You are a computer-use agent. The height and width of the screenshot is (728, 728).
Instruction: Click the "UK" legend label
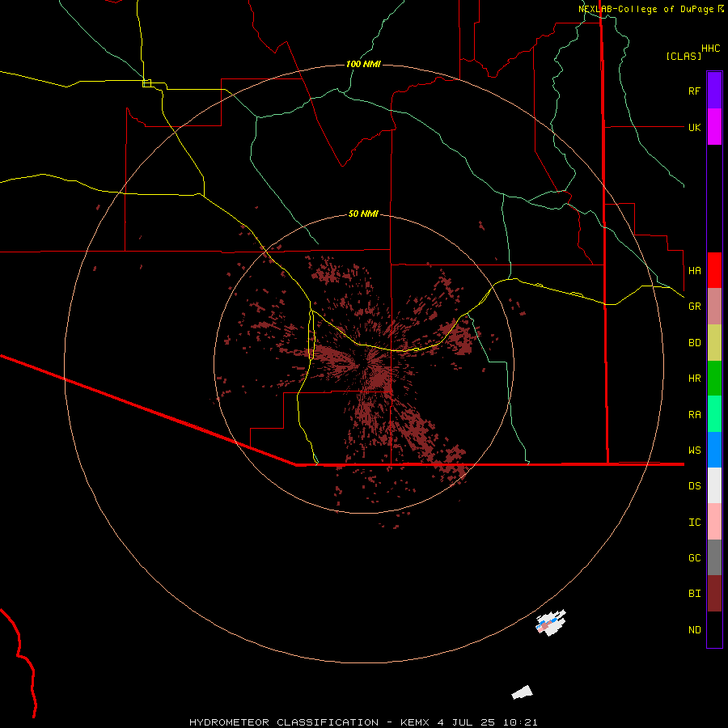[694, 127]
